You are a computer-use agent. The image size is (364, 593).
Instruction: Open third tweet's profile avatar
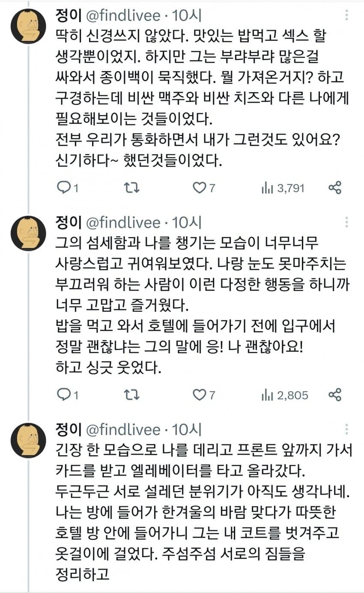pos(28,440)
